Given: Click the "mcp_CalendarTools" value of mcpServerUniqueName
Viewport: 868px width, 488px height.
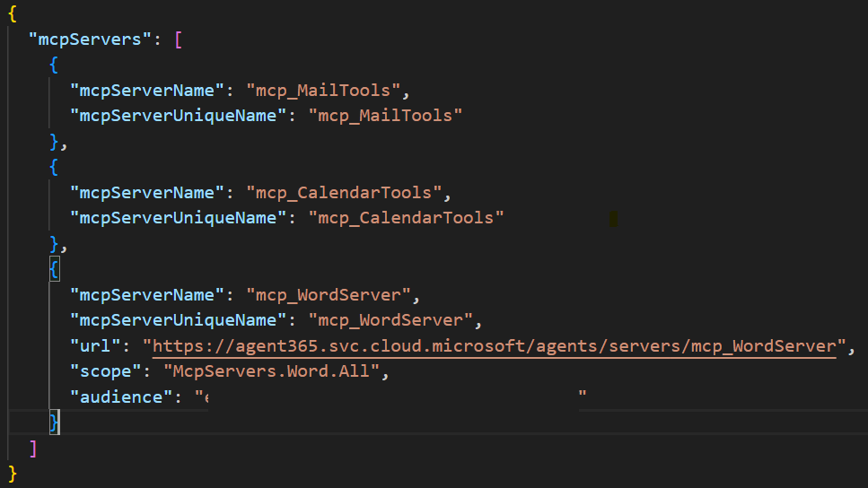Looking at the screenshot, I should tap(406, 218).
